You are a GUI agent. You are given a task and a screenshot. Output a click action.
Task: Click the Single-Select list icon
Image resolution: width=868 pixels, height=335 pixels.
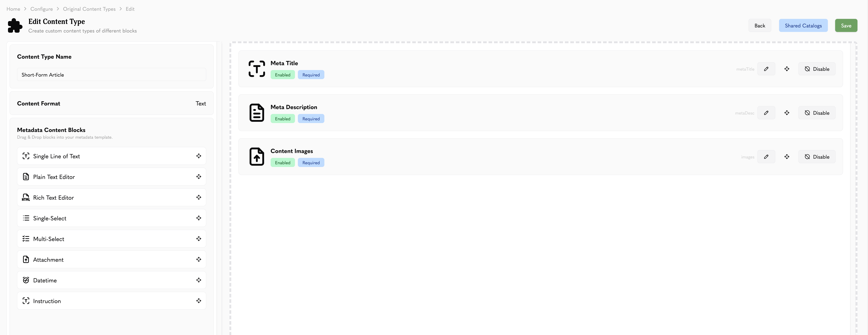click(26, 218)
